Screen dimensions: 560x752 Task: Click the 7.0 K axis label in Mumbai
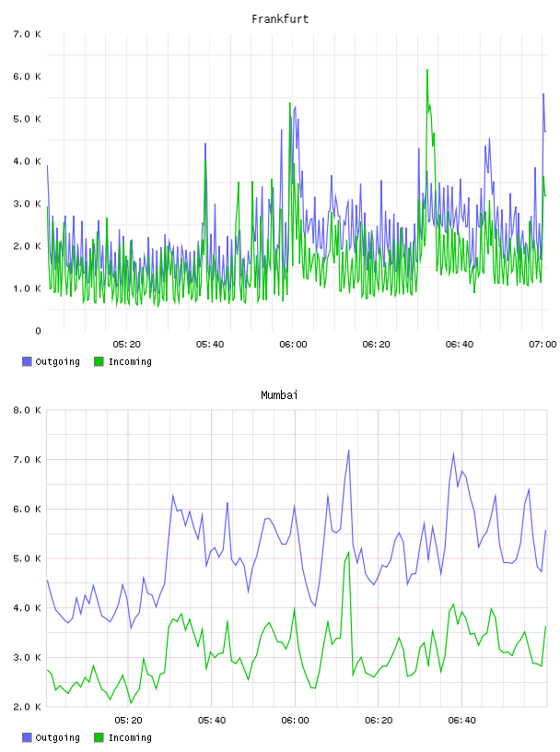tap(28, 460)
